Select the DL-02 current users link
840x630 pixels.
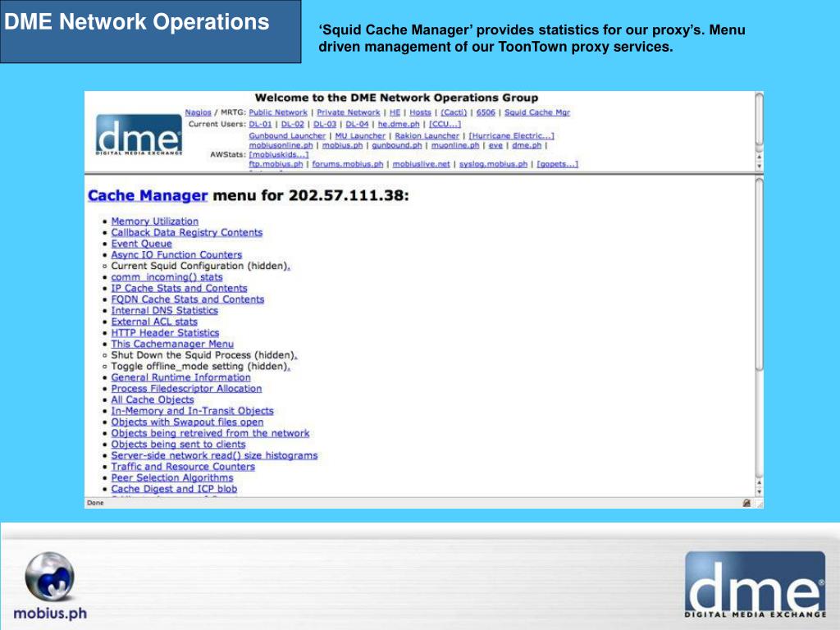[293, 125]
